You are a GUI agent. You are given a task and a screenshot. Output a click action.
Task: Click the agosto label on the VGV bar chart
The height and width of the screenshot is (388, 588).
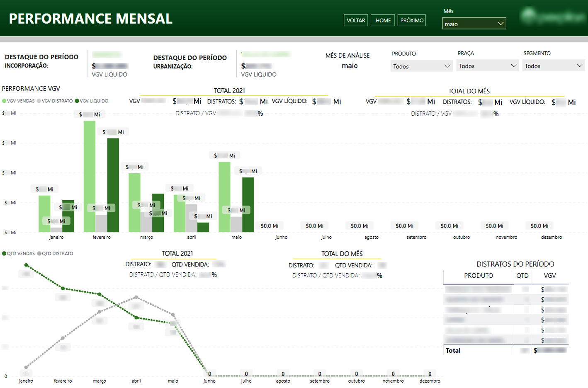[372, 237]
